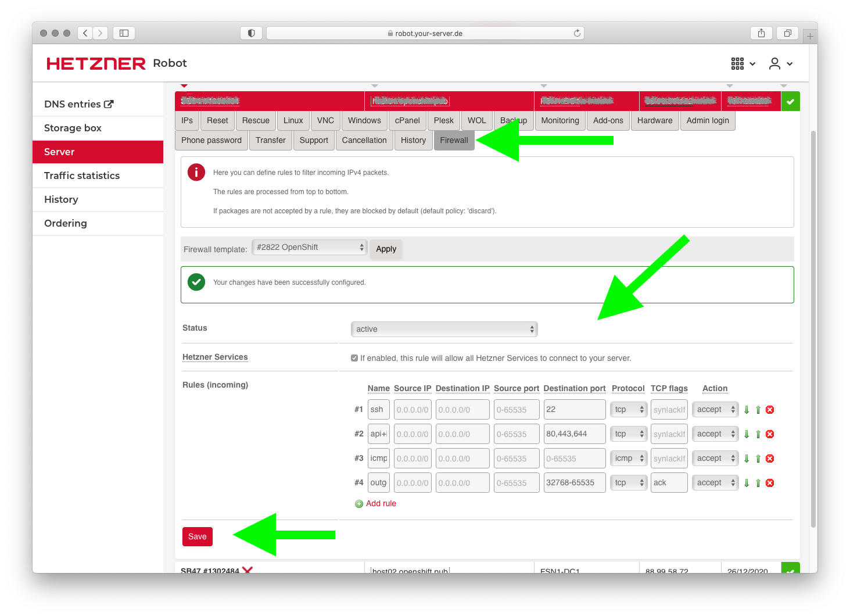Image resolution: width=850 pixels, height=616 pixels.
Task: Switch to the Rescue tab
Action: pos(256,120)
